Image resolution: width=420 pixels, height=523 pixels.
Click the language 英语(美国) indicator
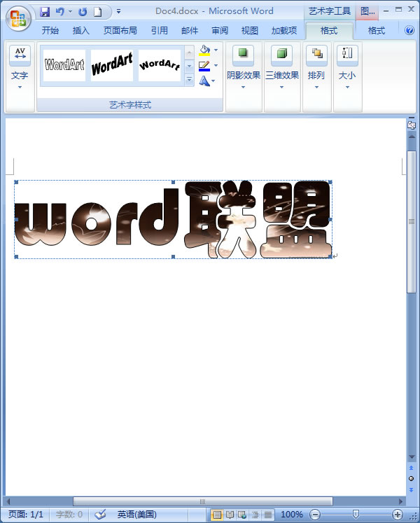click(136, 515)
